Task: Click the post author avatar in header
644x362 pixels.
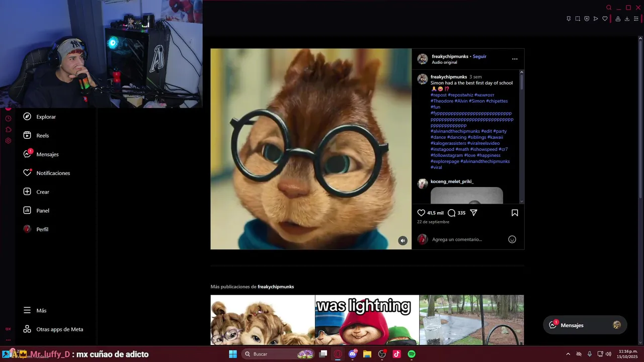Action: click(x=423, y=59)
